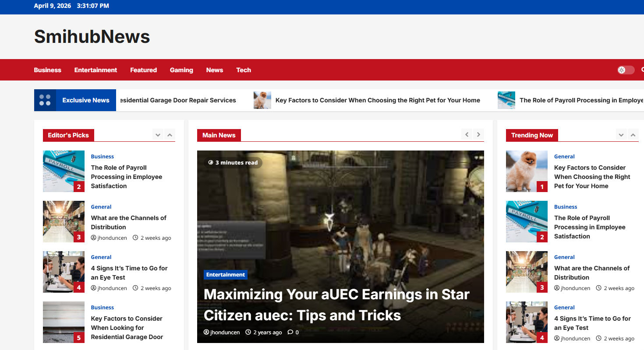Click jhonduncen author icon on main article
The width and height of the screenshot is (644, 350).
pos(206,332)
